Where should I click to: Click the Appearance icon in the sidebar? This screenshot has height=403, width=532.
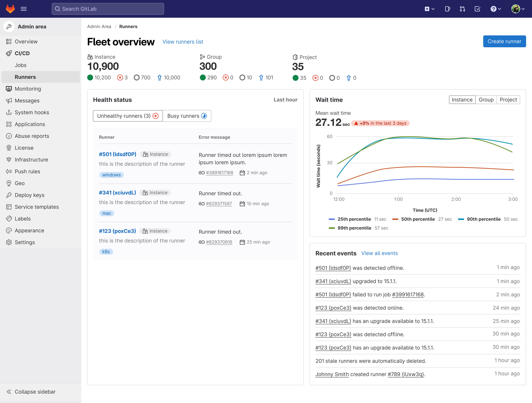click(9, 230)
